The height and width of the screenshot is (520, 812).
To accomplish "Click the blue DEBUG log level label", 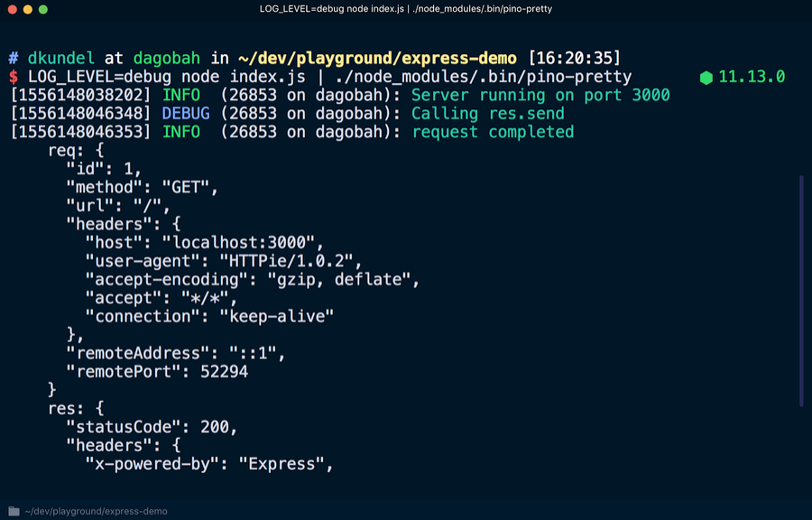I will [x=186, y=114].
